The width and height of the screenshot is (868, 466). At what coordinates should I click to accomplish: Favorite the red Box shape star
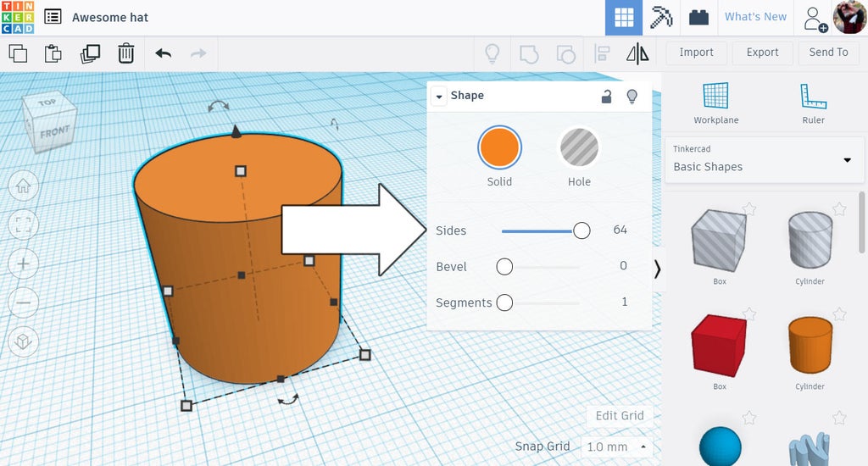coord(749,313)
